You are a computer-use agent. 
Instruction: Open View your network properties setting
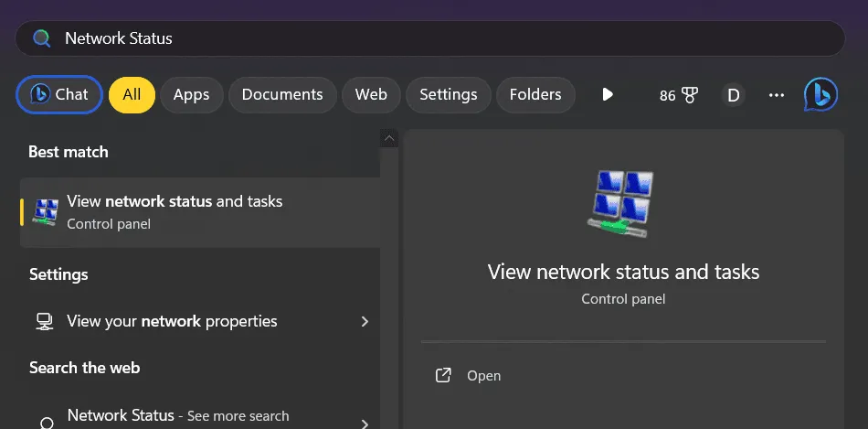point(200,321)
